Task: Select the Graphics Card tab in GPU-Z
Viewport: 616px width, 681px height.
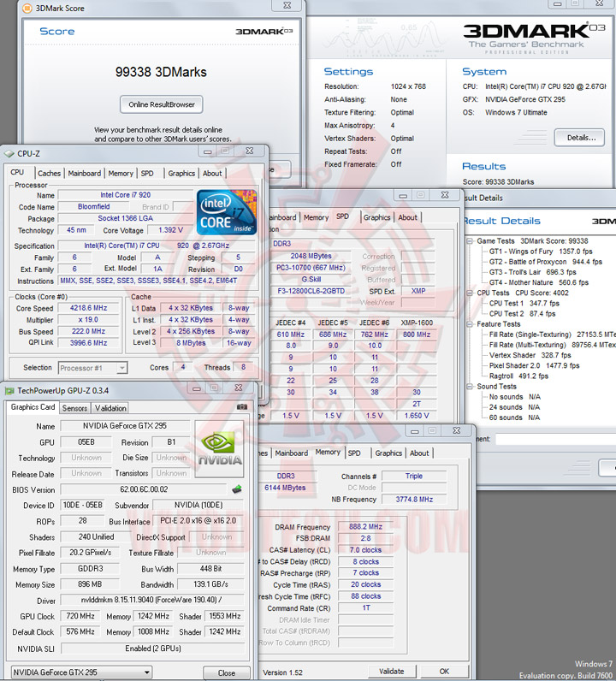Action: click(33, 407)
